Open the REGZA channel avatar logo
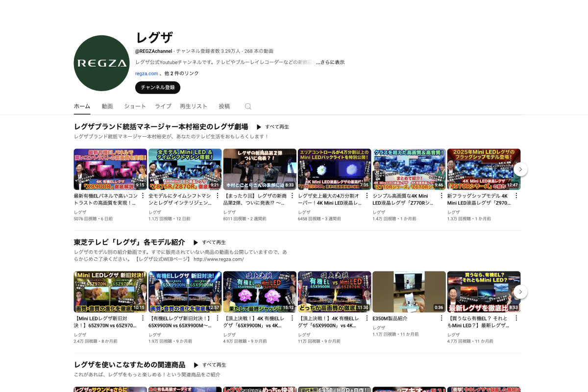This screenshot has height=392, width=588. pyautogui.click(x=101, y=63)
